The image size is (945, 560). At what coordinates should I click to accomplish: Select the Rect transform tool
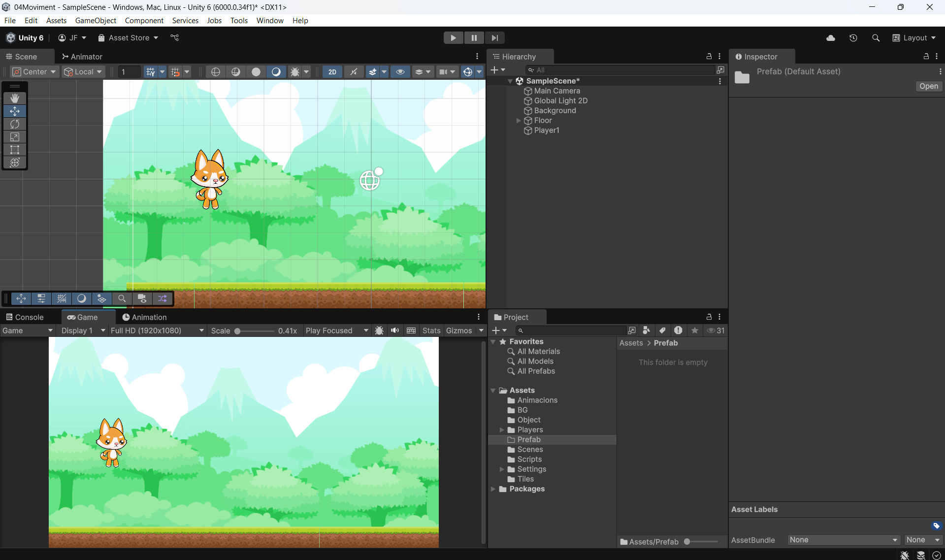(x=15, y=150)
